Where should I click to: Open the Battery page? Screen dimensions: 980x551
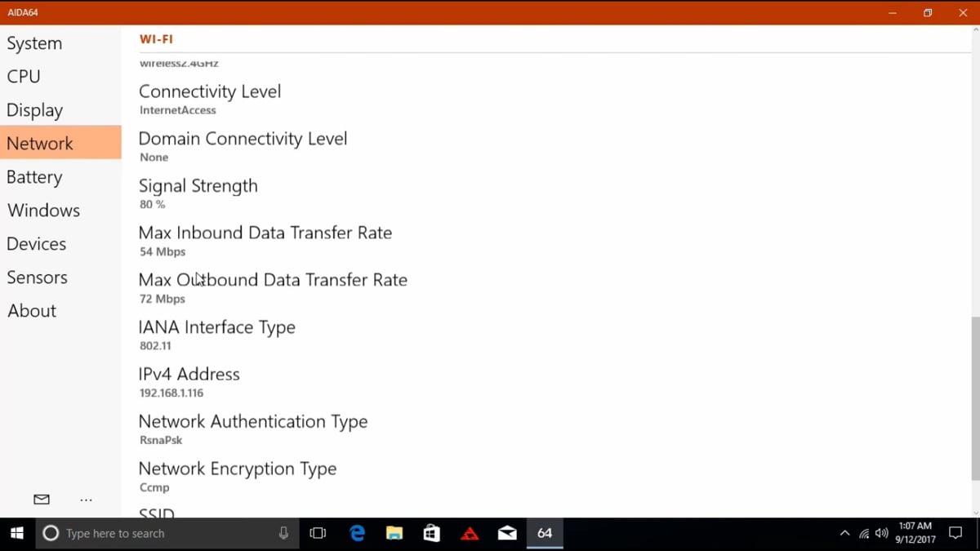point(34,177)
